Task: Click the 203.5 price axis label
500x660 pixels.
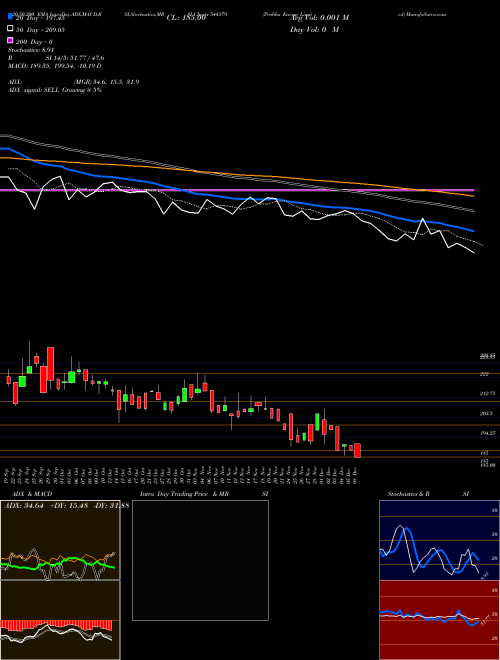Action: coord(486,414)
